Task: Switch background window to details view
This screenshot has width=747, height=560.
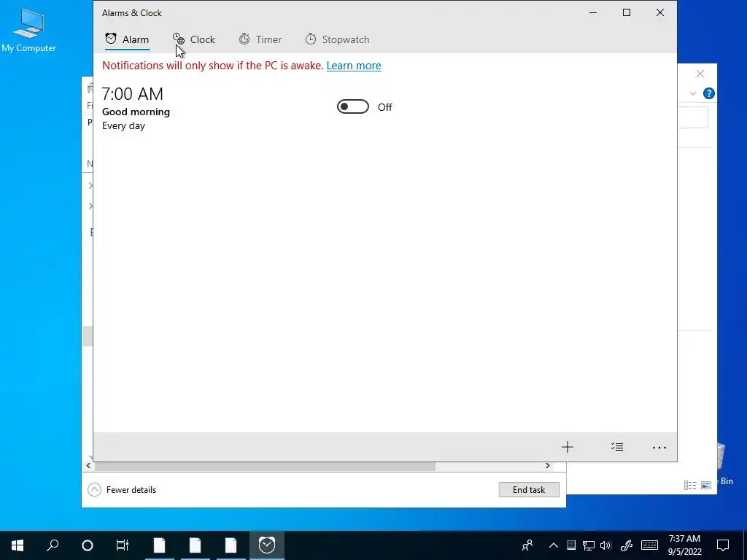Action: [x=690, y=485]
